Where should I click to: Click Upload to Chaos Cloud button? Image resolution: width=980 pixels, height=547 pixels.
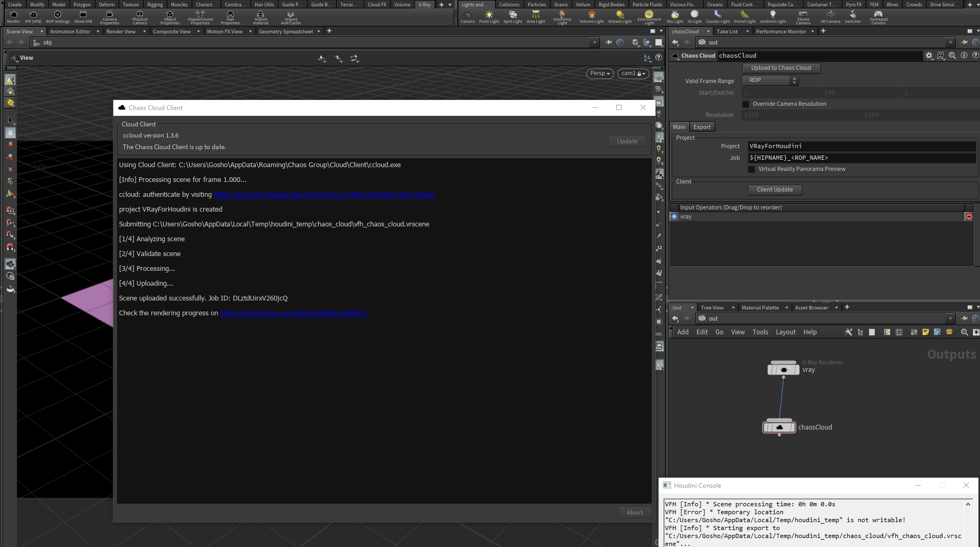(781, 68)
